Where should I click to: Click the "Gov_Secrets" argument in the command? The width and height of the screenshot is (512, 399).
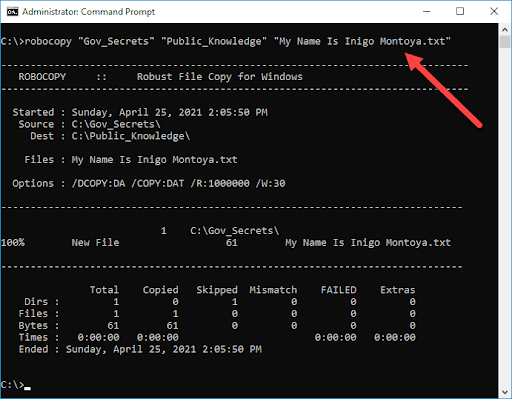(116, 41)
